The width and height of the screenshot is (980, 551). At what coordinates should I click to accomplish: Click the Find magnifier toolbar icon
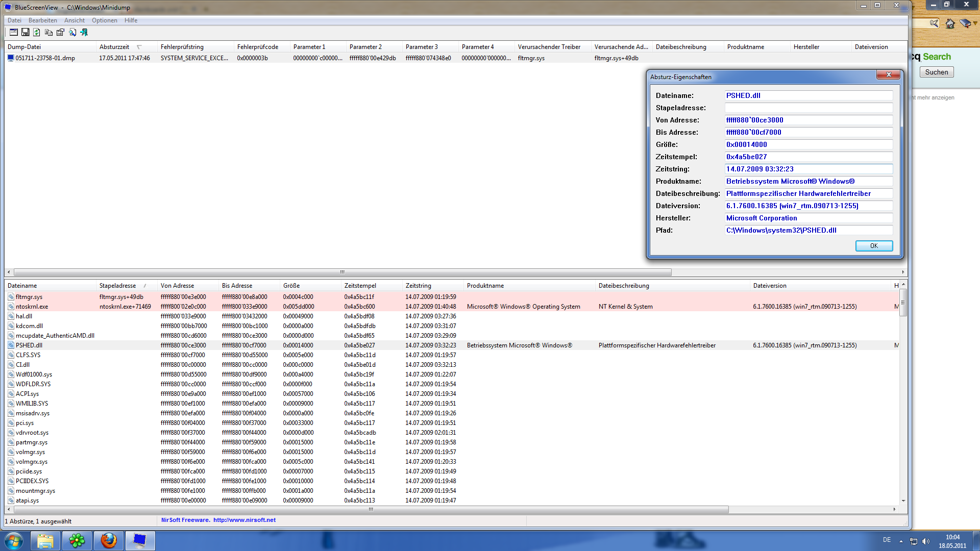(72, 32)
